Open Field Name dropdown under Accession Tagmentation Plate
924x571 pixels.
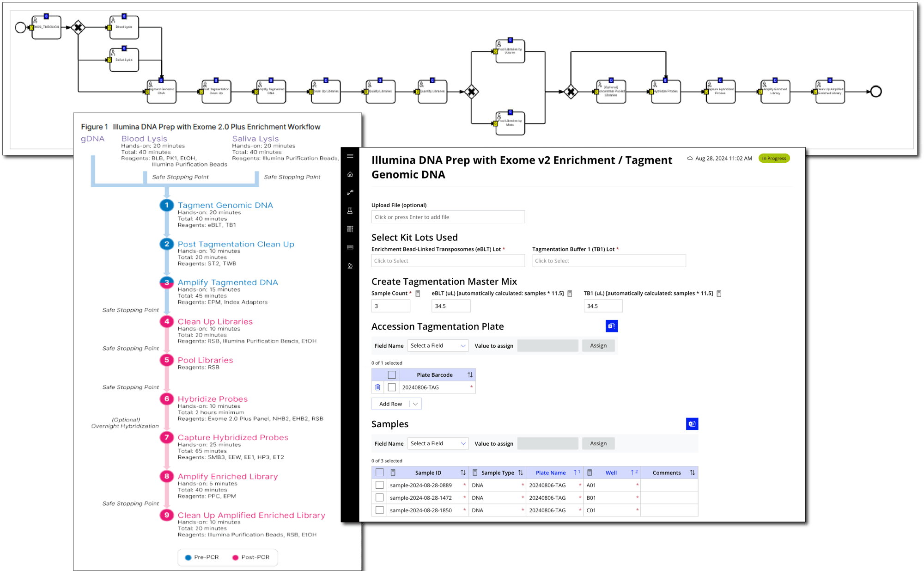pos(438,346)
